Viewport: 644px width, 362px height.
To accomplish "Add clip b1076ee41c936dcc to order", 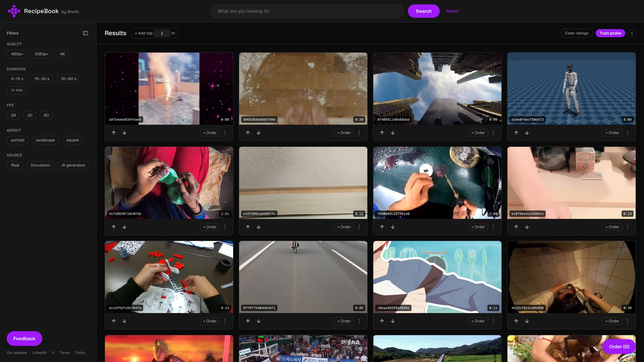I will pos(612,227).
